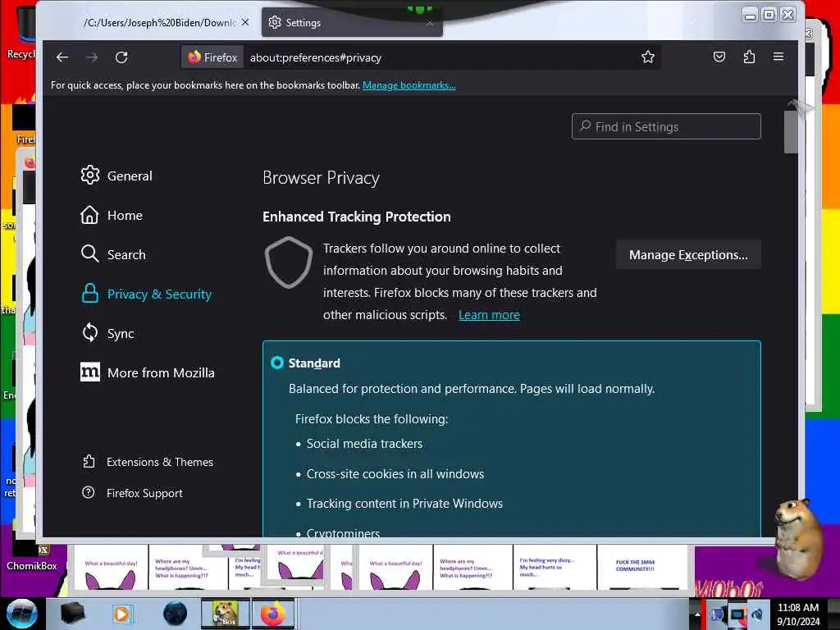Close the Settings tab
Screen dimensions: 840x630
pos(430,22)
